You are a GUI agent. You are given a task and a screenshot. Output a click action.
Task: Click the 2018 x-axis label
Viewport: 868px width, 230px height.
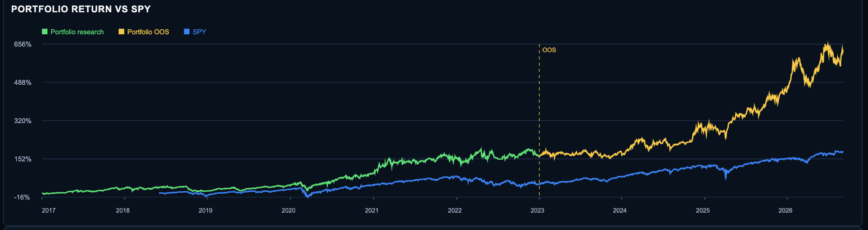123,211
